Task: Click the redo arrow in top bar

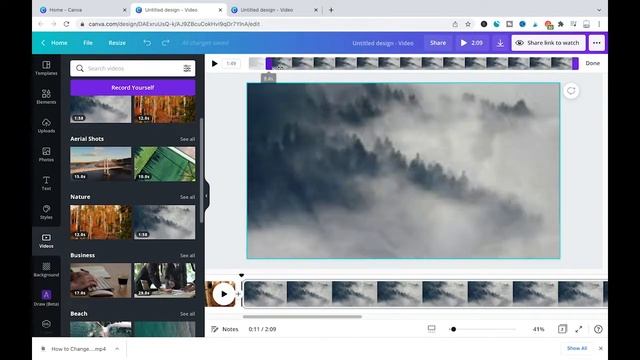Action: click(165, 43)
